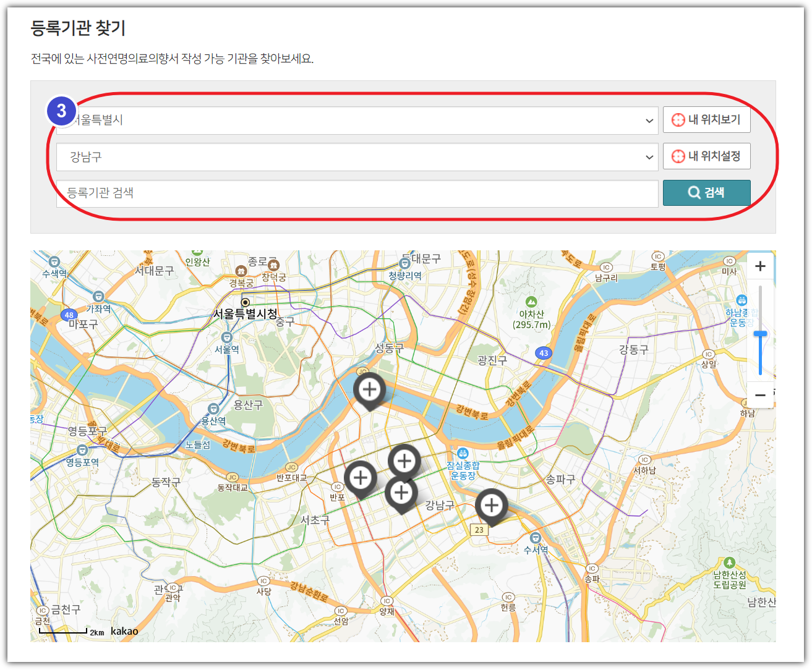812x670 pixels.
Task: Select the map marker just below 성동구
Action: [370, 390]
